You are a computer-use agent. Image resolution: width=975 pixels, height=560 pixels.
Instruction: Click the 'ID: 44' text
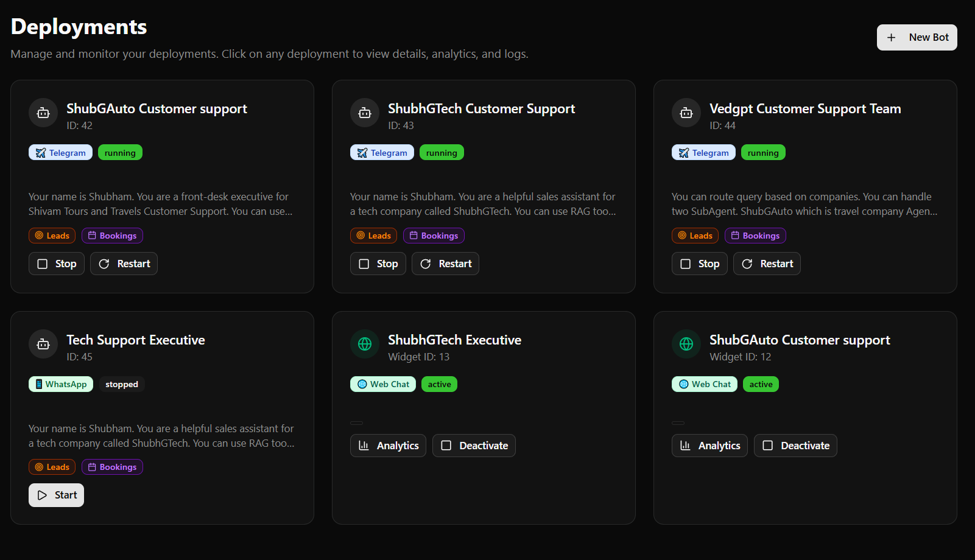click(722, 125)
